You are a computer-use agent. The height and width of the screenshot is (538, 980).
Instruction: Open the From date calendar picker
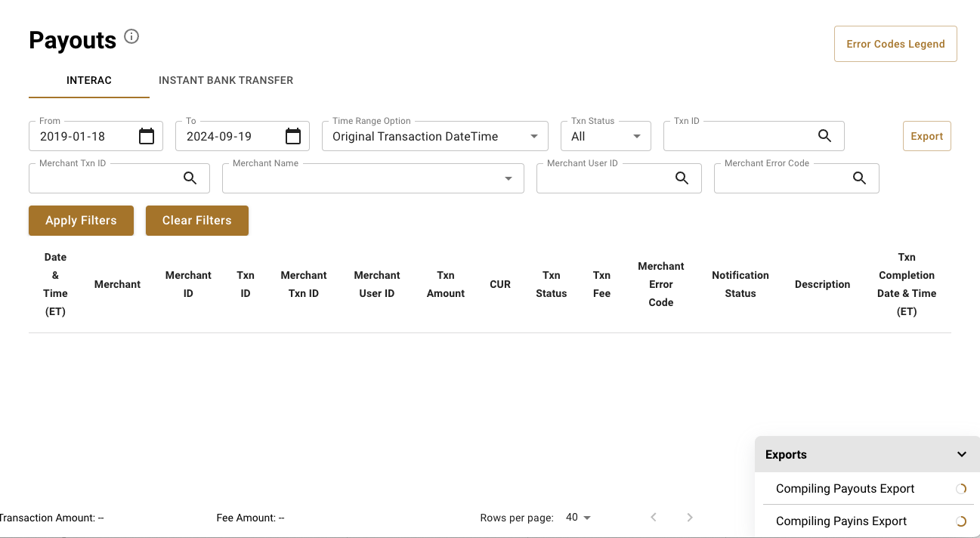(x=146, y=135)
